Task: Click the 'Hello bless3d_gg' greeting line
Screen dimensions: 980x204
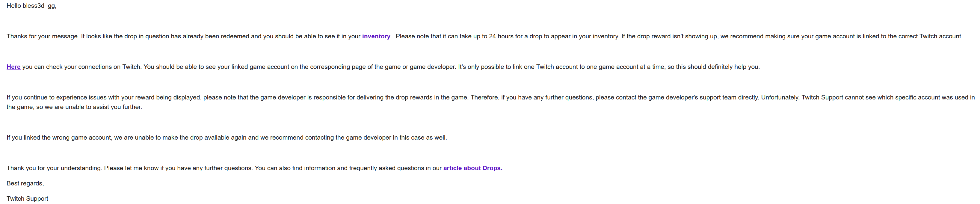Action: [x=31, y=6]
